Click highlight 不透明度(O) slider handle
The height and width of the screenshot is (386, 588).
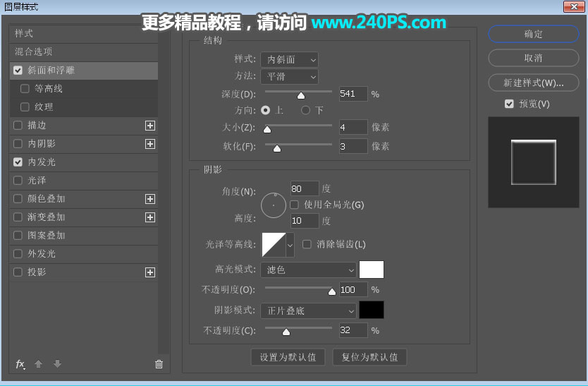(x=332, y=291)
